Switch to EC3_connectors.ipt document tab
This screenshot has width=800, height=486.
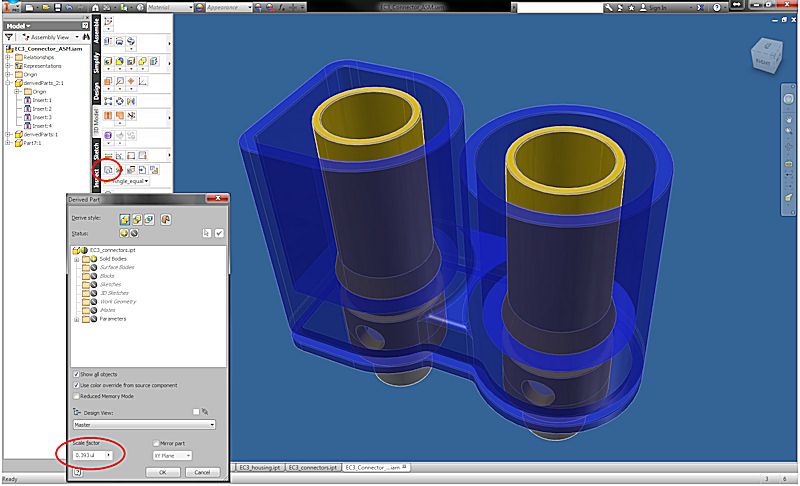(x=313, y=468)
